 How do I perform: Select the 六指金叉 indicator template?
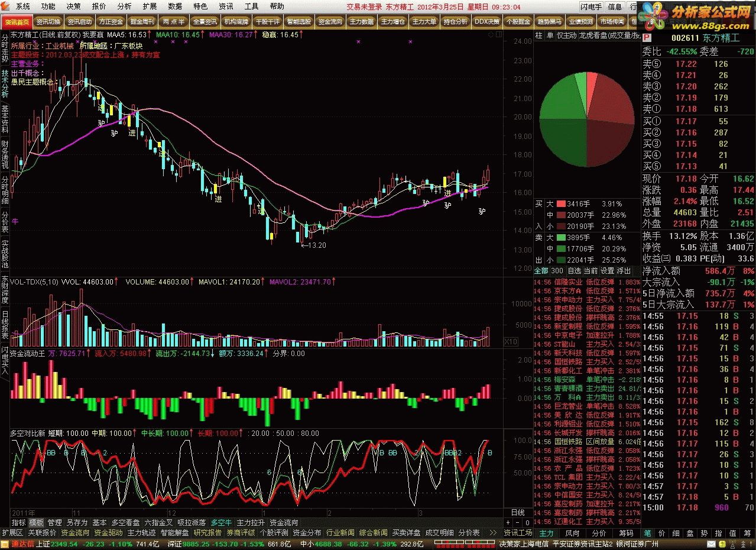click(x=159, y=523)
